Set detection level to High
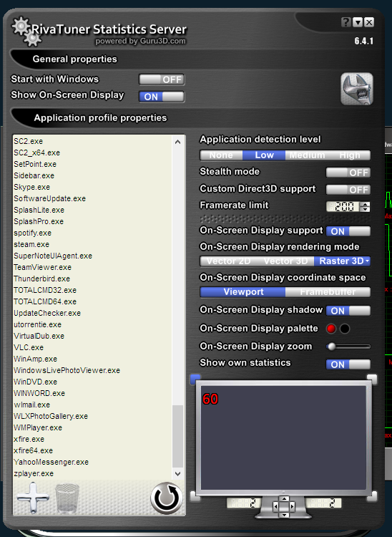 [x=350, y=155]
